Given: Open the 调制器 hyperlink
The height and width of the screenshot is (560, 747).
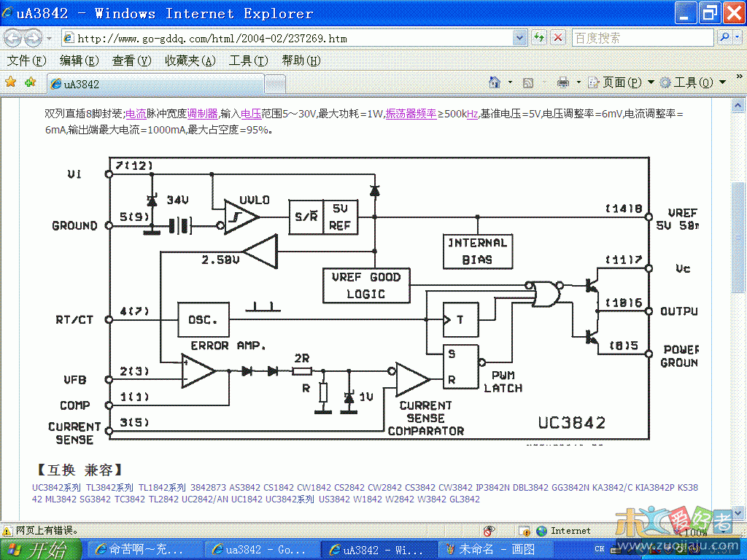Looking at the screenshot, I should [x=203, y=114].
